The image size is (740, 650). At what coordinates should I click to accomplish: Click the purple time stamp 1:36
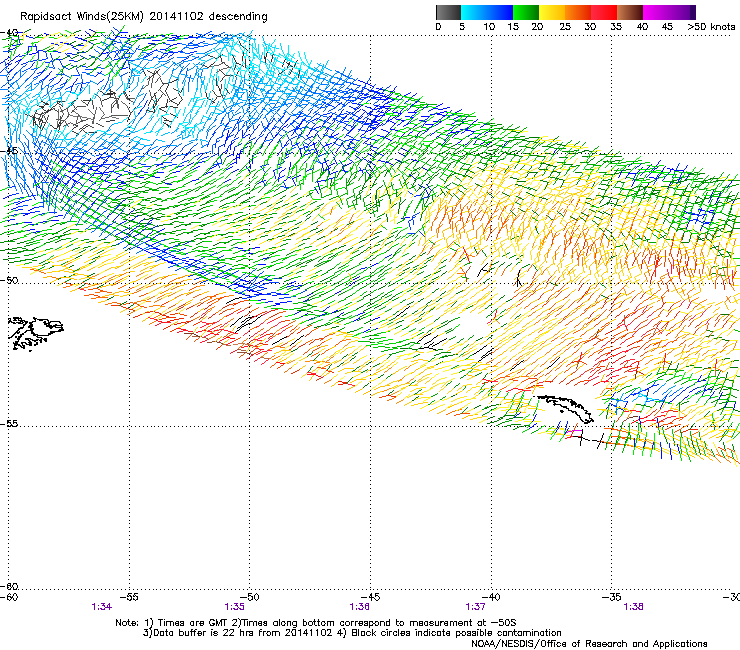[359, 607]
